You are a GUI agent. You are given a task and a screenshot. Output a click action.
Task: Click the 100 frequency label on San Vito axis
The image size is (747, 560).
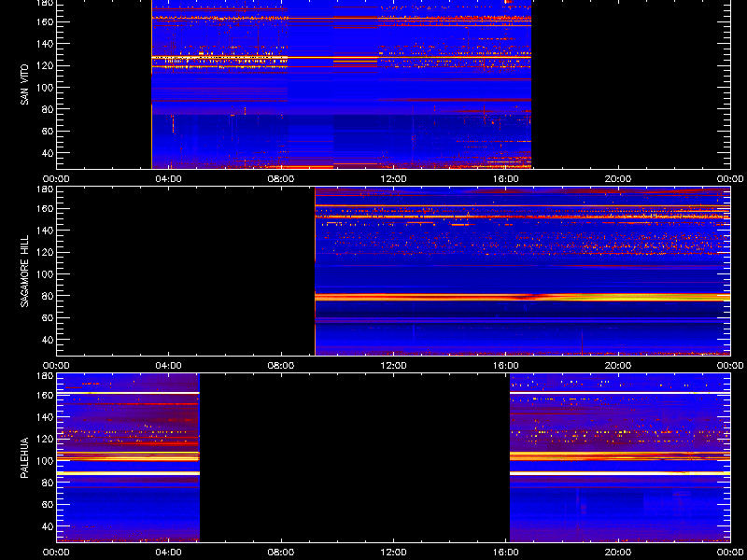45,88
